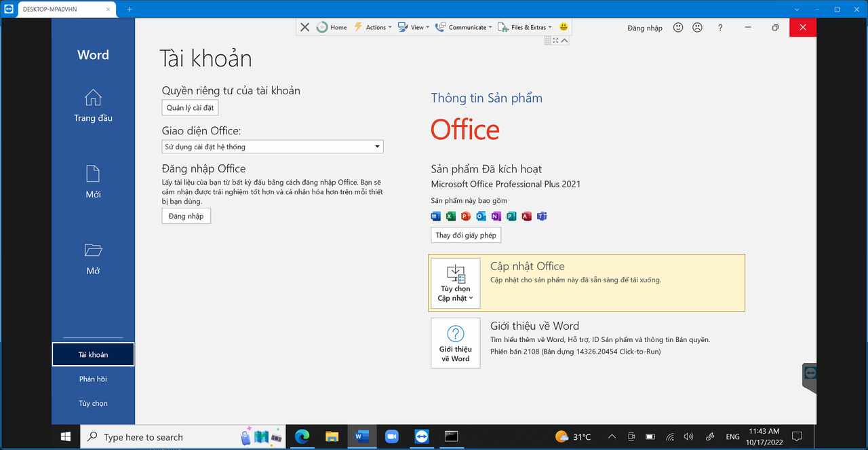Screen dimensions: 868x450
Task: Click the Word product icon under included apps
Action: click(x=436, y=217)
